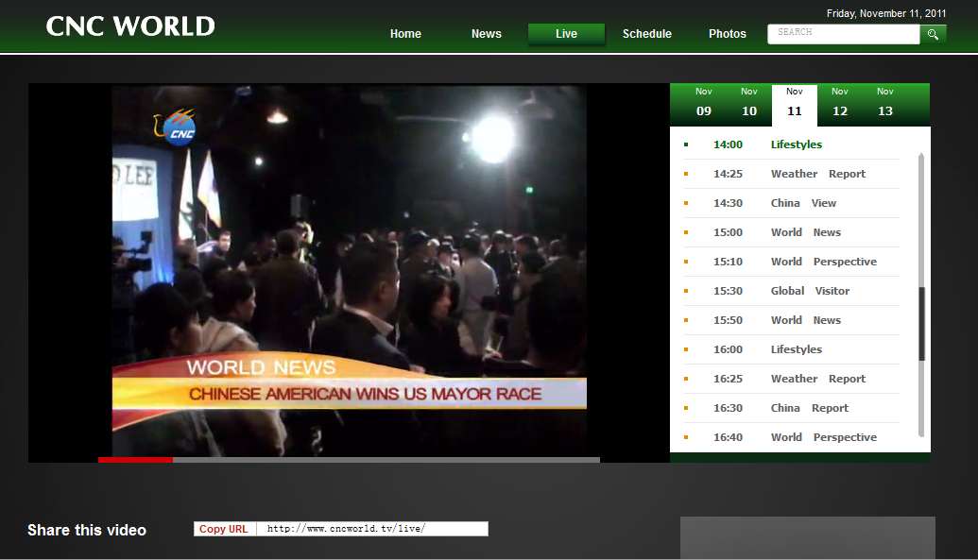Select the Nov 11 schedule tab

click(795, 104)
